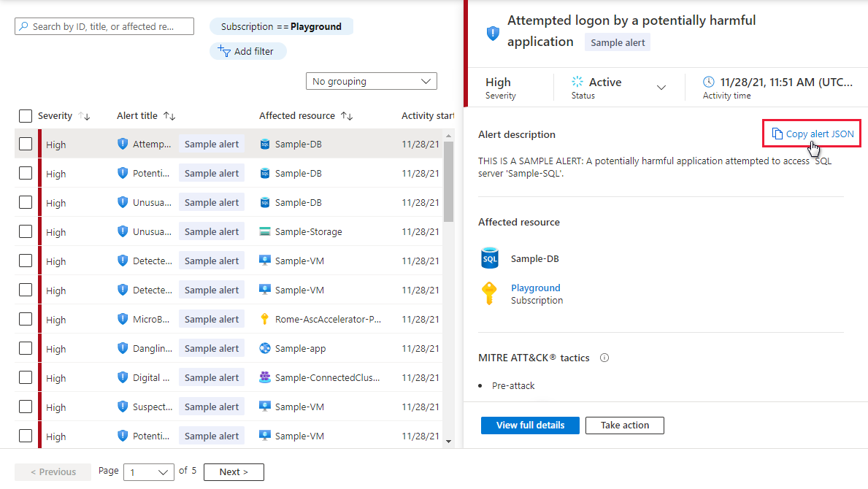This screenshot has width=868, height=489.
Task: Click the Sample-app resource icon
Action: tap(265, 349)
